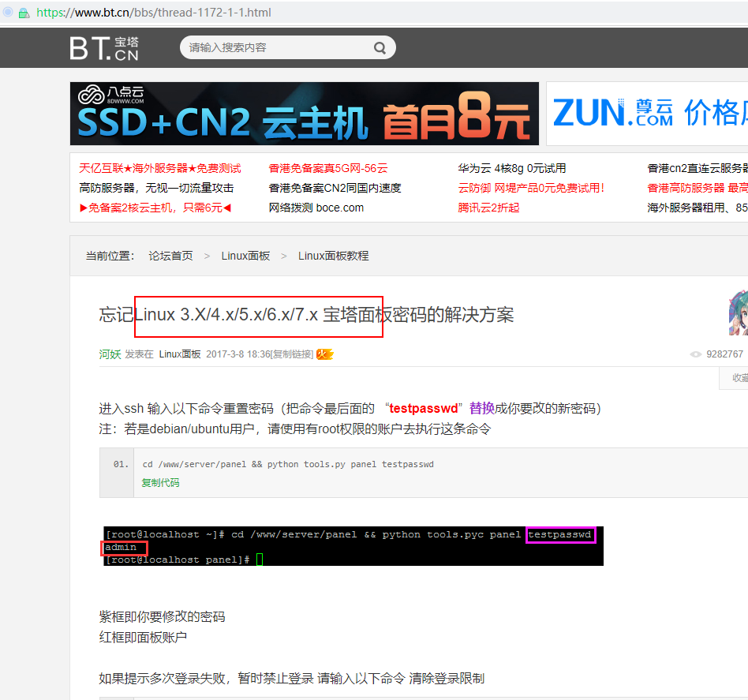The image size is (748, 700).
Task: Open 香港cn2直连云服务器 link
Action: point(698,168)
